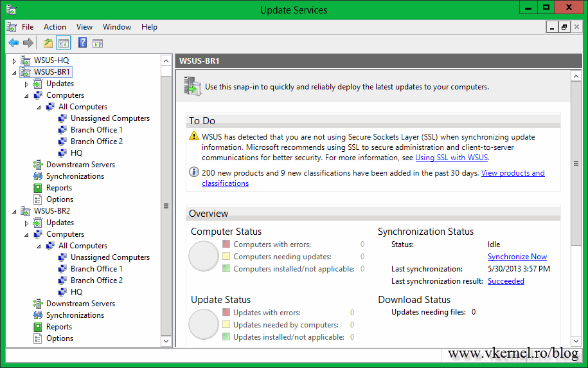This screenshot has width=588, height=368.
Task: Click the green Updates installed/not applicable swatch
Action: 226,337
